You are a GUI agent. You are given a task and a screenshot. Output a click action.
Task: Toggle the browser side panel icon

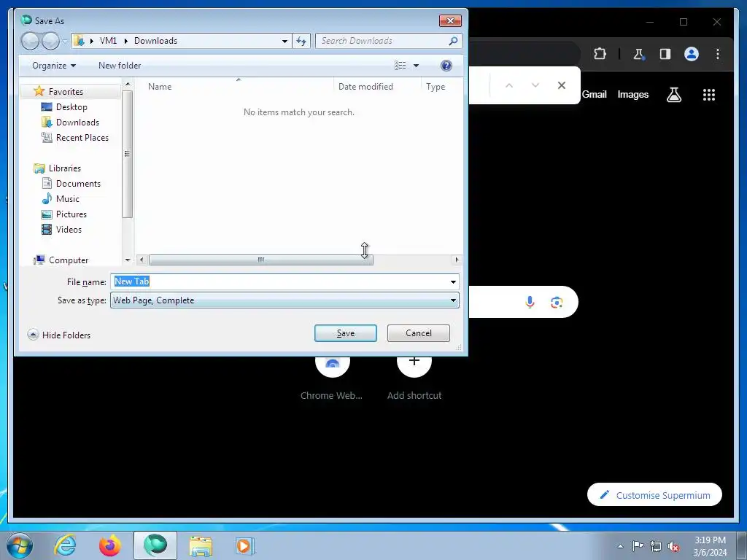[665, 54]
